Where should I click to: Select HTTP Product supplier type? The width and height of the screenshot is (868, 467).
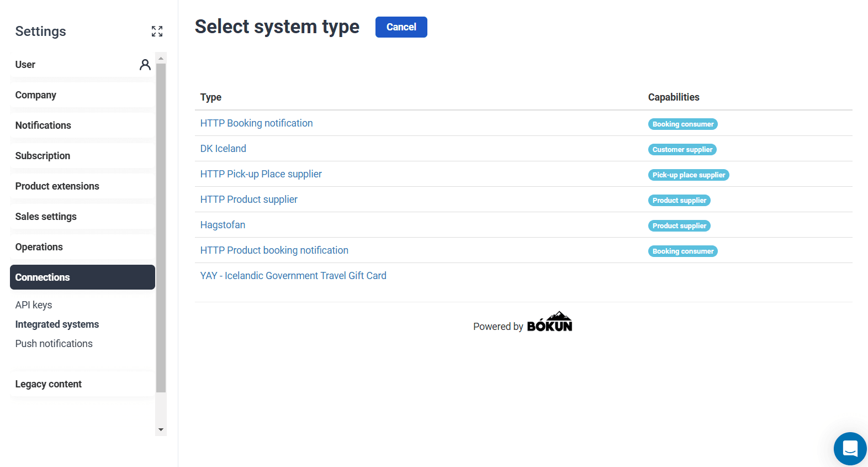click(248, 200)
